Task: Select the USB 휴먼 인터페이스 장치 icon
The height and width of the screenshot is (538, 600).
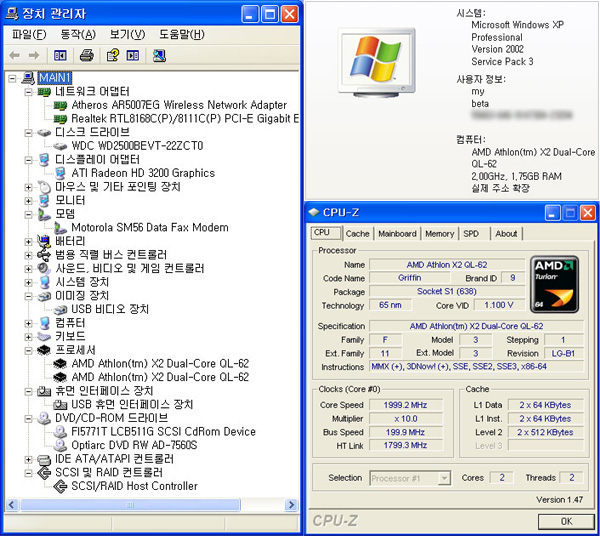Action: pos(60,404)
